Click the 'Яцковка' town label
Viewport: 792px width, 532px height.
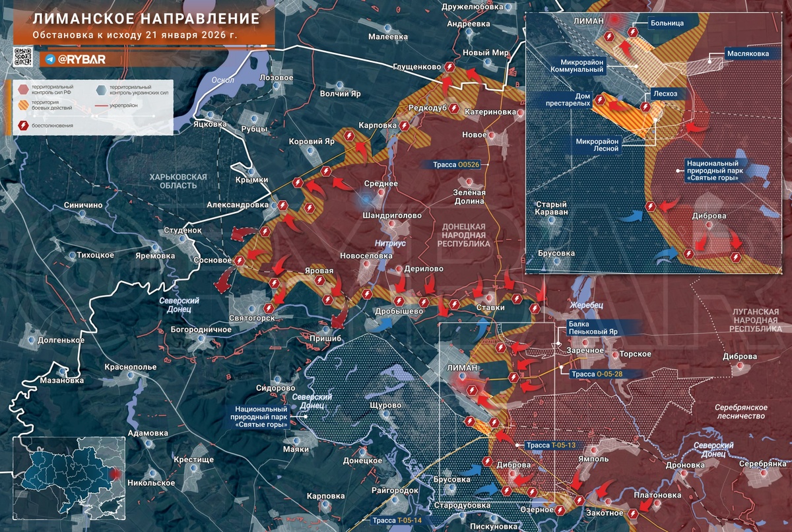point(211,123)
